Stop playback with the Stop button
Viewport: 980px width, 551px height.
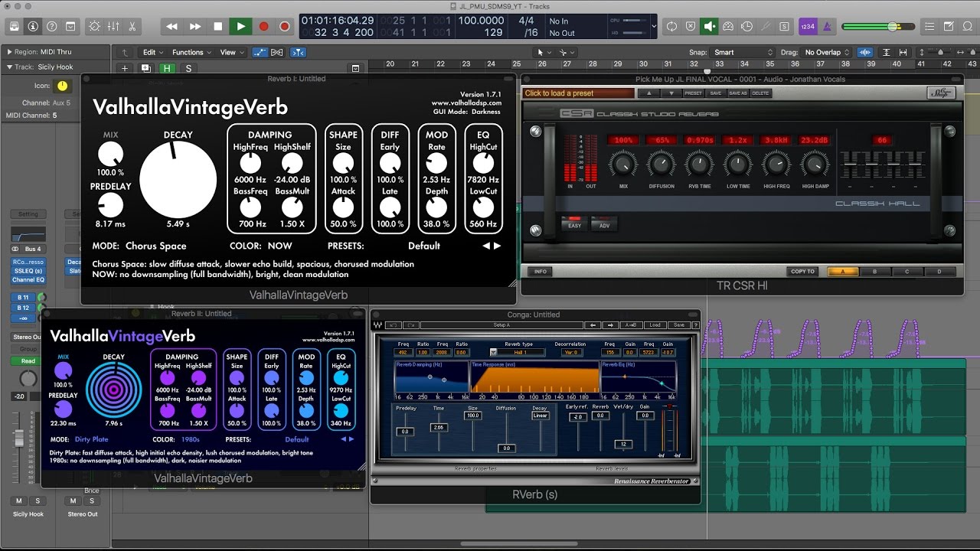[218, 26]
